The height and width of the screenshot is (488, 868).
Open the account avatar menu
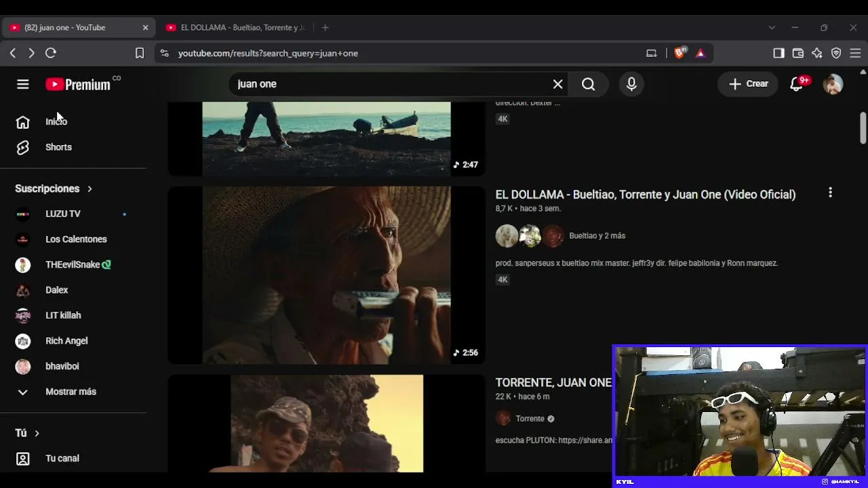[833, 84]
